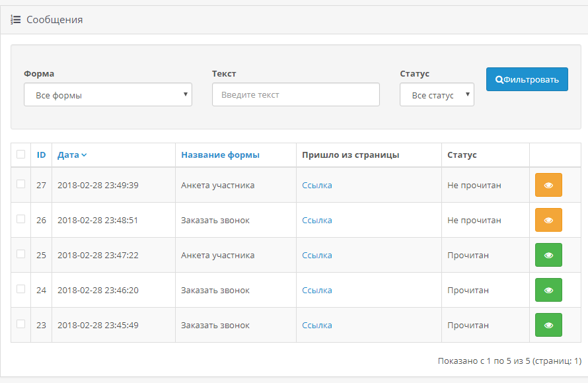Sort the table by ID column
588x383 pixels.
tap(41, 155)
